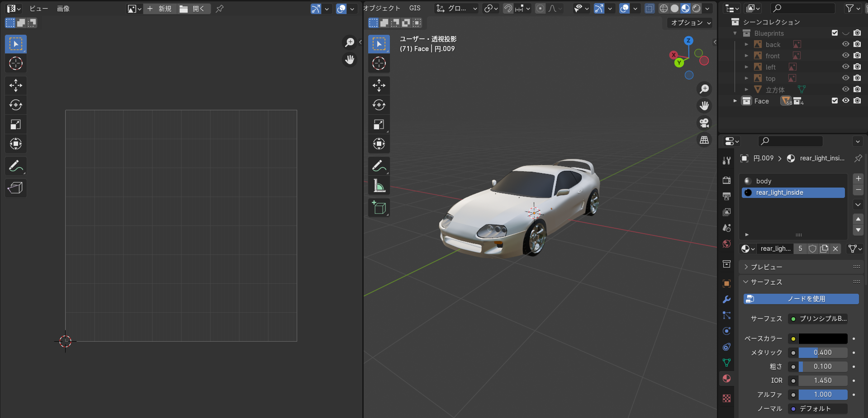Select the Move tool in 3D viewport
Screen dimensions: 868x418
coord(379,85)
